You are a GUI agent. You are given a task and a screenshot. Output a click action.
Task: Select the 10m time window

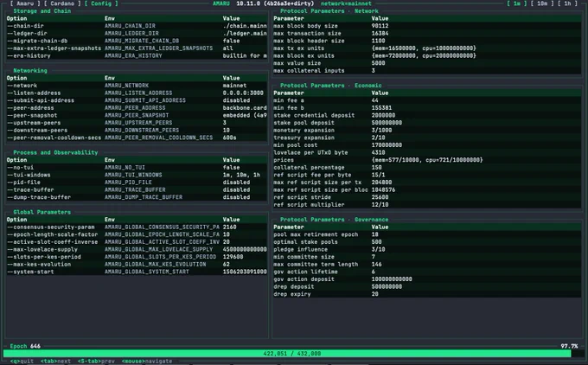click(542, 3)
